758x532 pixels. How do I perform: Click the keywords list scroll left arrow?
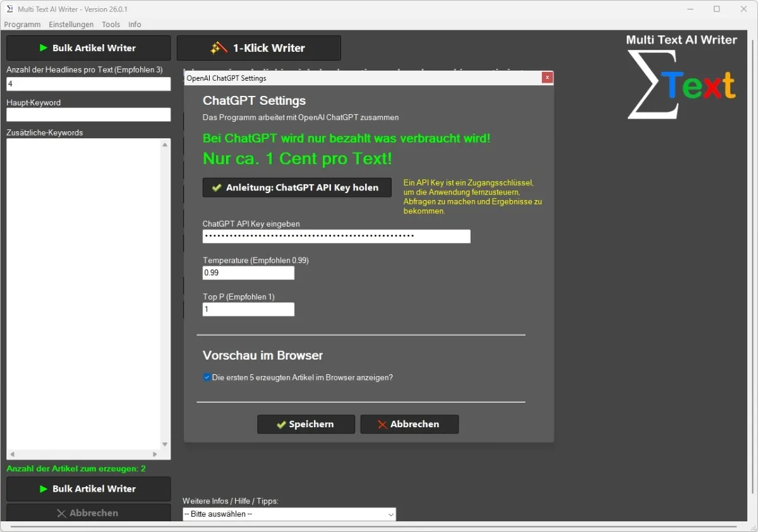point(12,454)
